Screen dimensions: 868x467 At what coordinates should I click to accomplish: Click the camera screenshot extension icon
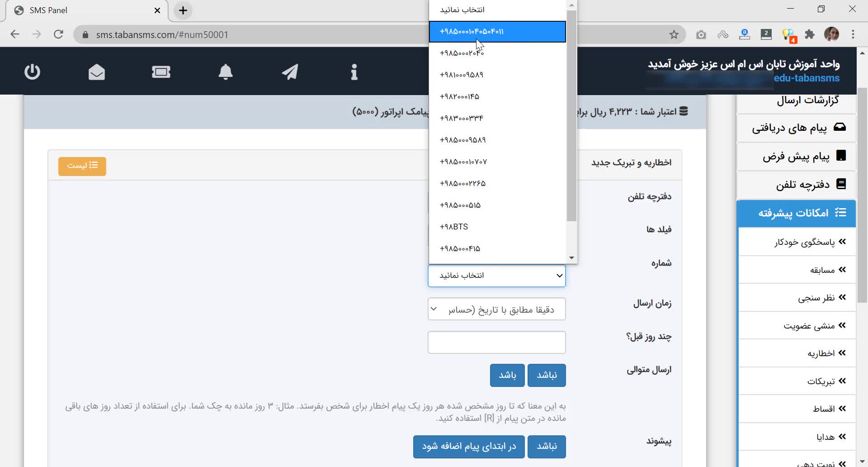point(701,34)
